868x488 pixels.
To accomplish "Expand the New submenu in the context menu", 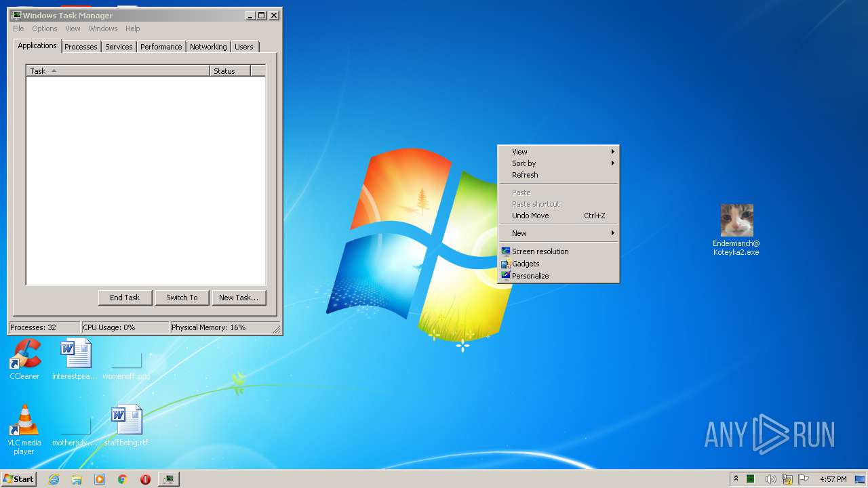I will pyautogui.click(x=558, y=233).
